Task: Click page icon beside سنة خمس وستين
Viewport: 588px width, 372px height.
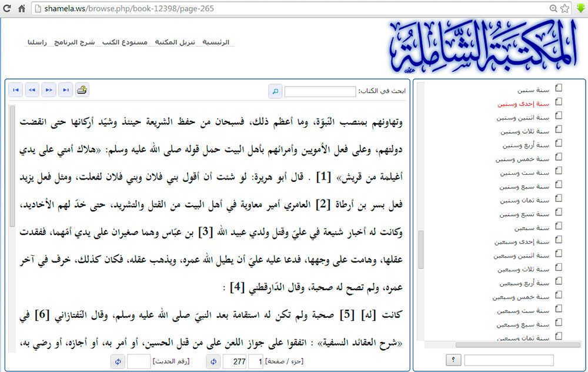Action: tap(559, 157)
